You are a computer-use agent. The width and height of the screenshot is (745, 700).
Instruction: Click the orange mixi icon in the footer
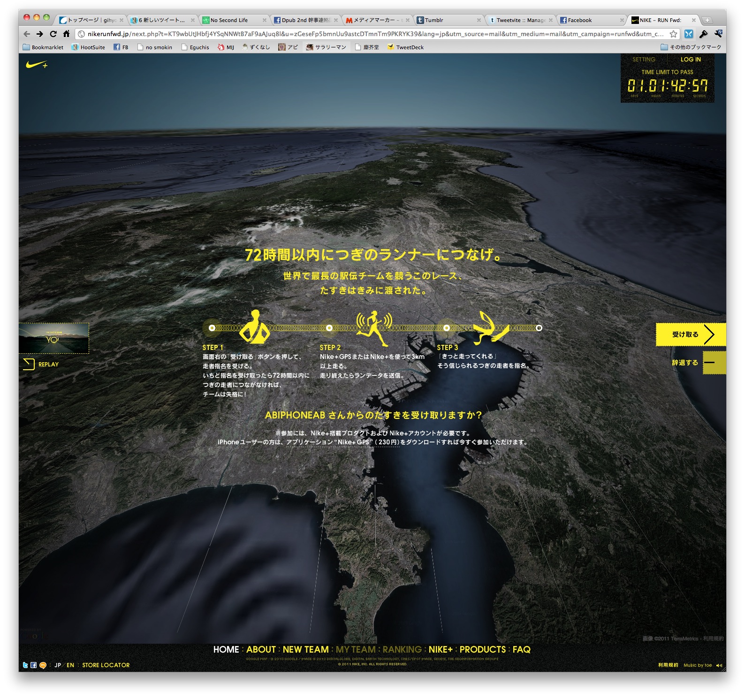click(x=43, y=665)
